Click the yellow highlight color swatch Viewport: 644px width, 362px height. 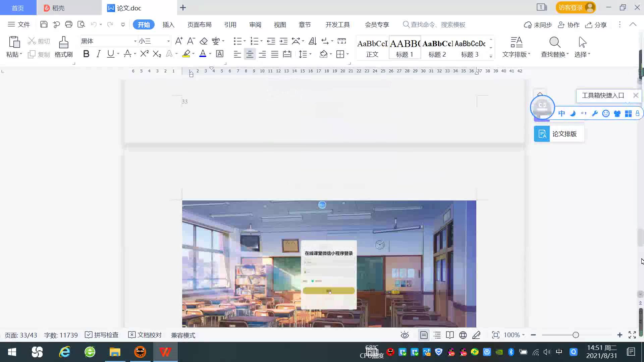click(186, 54)
